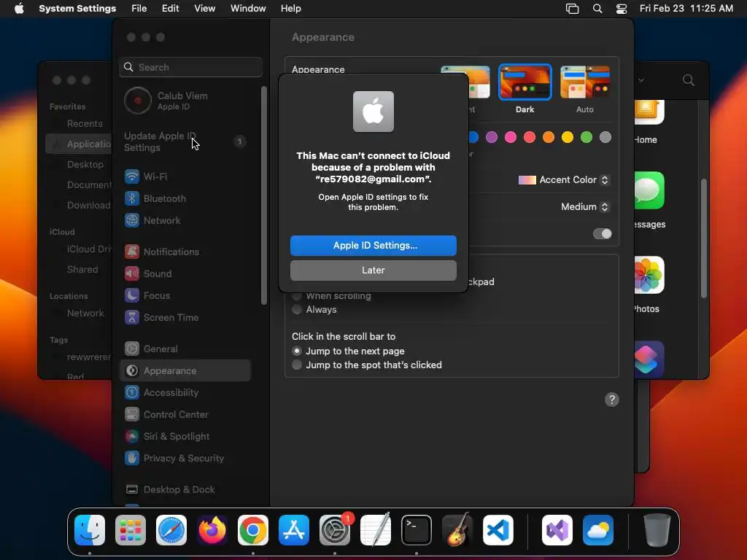
Task: Open Visual Studio Code from the Dock
Action: 498,530
